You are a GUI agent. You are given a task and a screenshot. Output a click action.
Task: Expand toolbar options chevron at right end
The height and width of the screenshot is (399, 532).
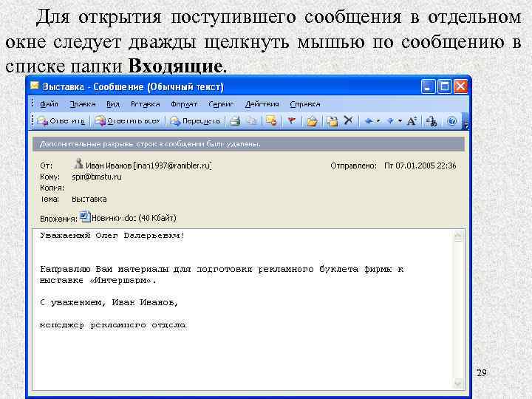coord(465,121)
